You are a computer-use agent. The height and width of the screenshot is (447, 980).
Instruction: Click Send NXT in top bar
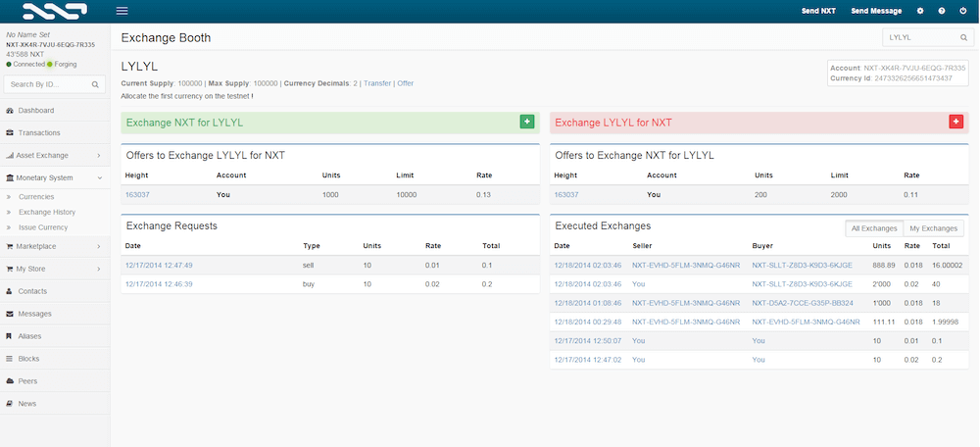(818, 11)
